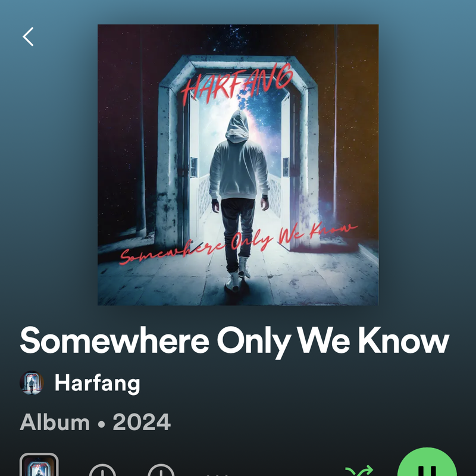Screen dimensions: 476x476
Task: Toggle the green shuffle icon
Action: pyautogui.click(x=359, y=471)
